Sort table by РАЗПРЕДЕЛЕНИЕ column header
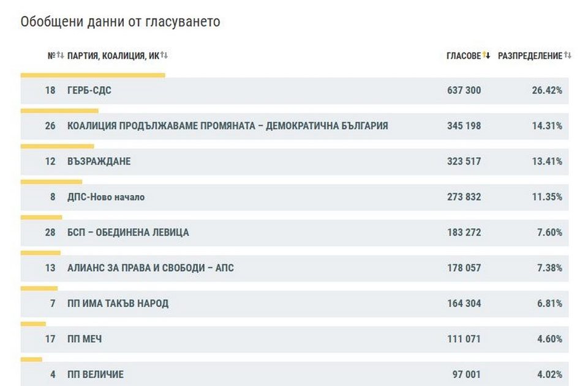 (530, 56)
